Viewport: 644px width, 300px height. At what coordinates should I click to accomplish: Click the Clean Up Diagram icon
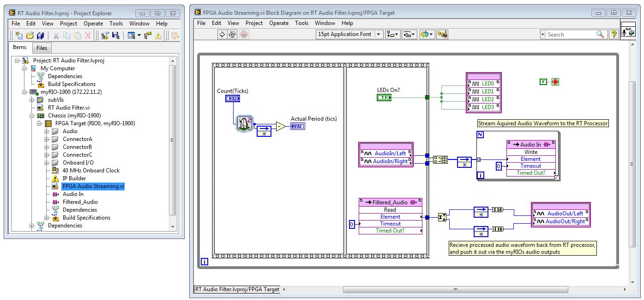442,34
